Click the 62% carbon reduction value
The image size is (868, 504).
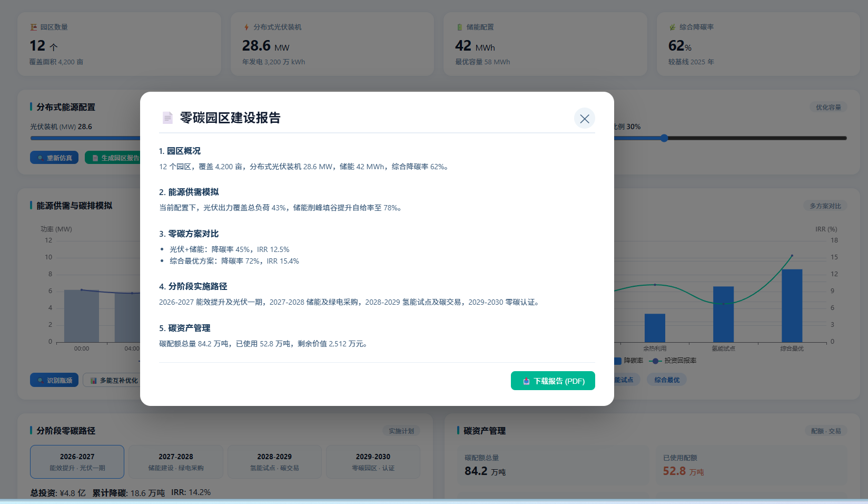point(680,46)
